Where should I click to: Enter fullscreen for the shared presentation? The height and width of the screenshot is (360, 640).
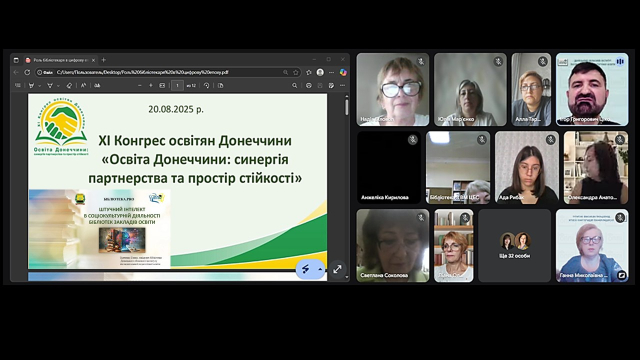[337, 269]
